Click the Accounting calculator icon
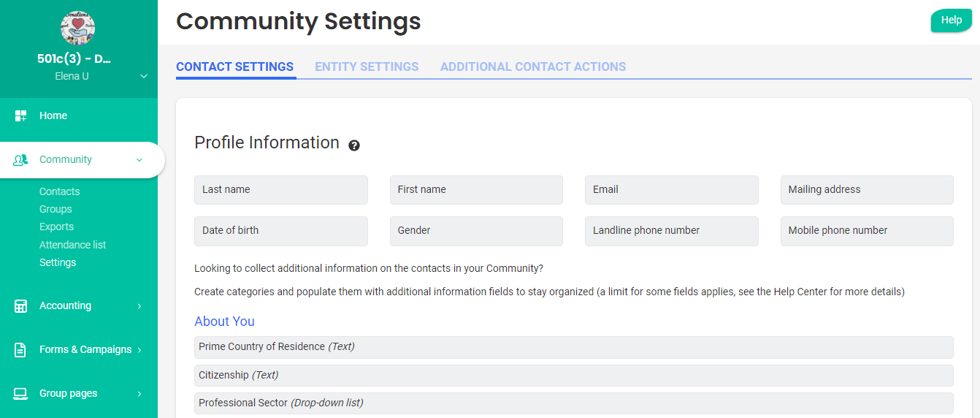980x418 pixels. pos(20,306)
